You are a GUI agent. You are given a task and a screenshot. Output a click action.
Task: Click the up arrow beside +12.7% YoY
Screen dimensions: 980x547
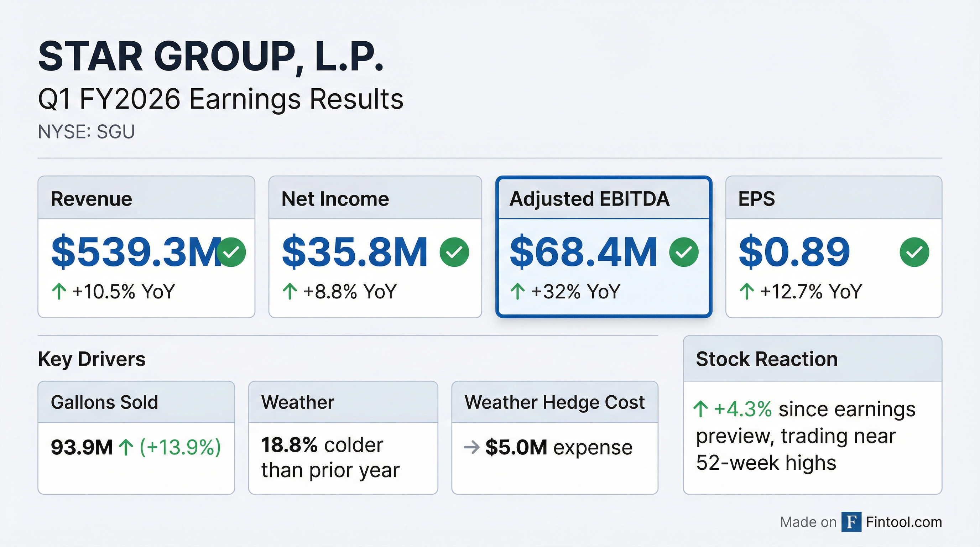747,292
